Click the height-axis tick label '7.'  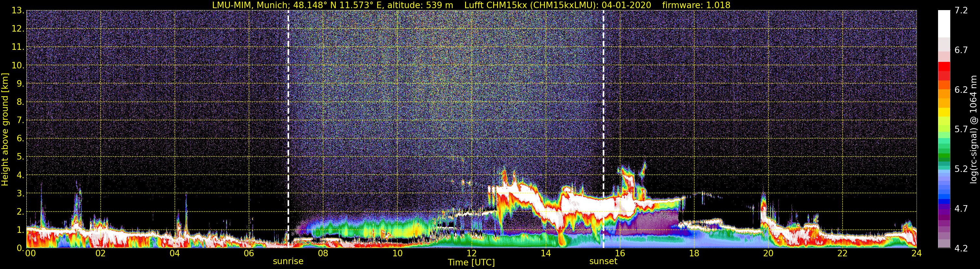point(20,120)
